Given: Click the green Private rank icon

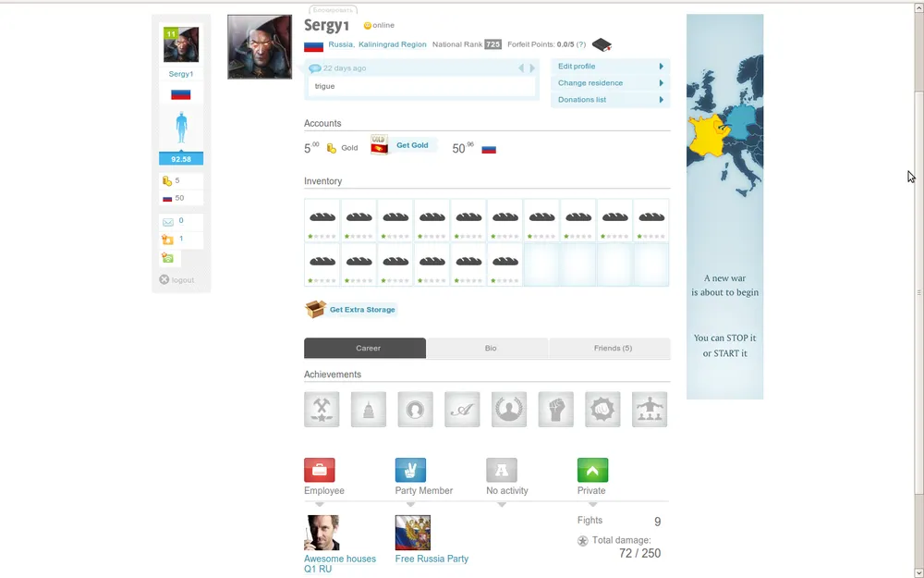Looking at the screenshot, I should tap(592, 470).
